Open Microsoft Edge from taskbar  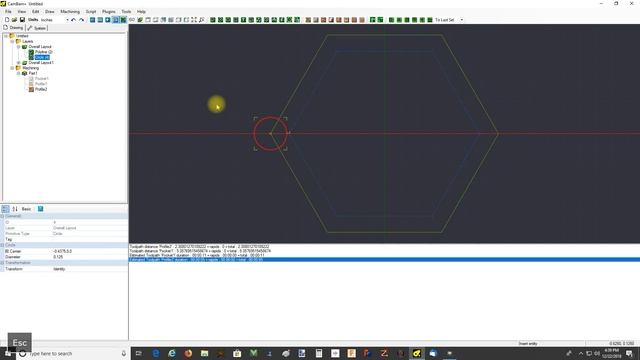coord(156,353)
